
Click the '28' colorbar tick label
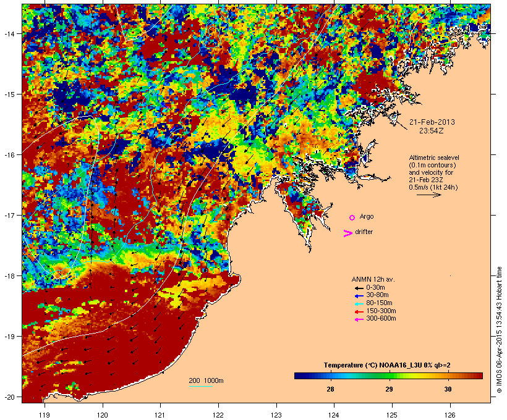click(x=330, y=389)
